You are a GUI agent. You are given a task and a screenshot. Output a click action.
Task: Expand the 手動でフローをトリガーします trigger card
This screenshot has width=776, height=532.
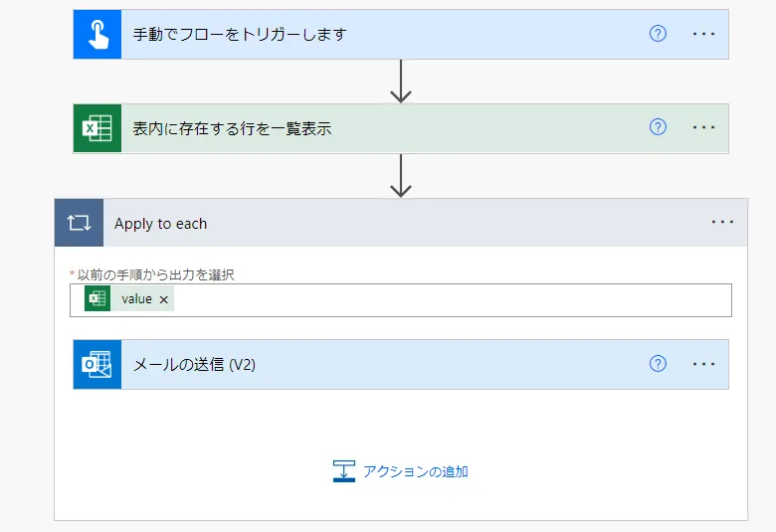[378, 35]
